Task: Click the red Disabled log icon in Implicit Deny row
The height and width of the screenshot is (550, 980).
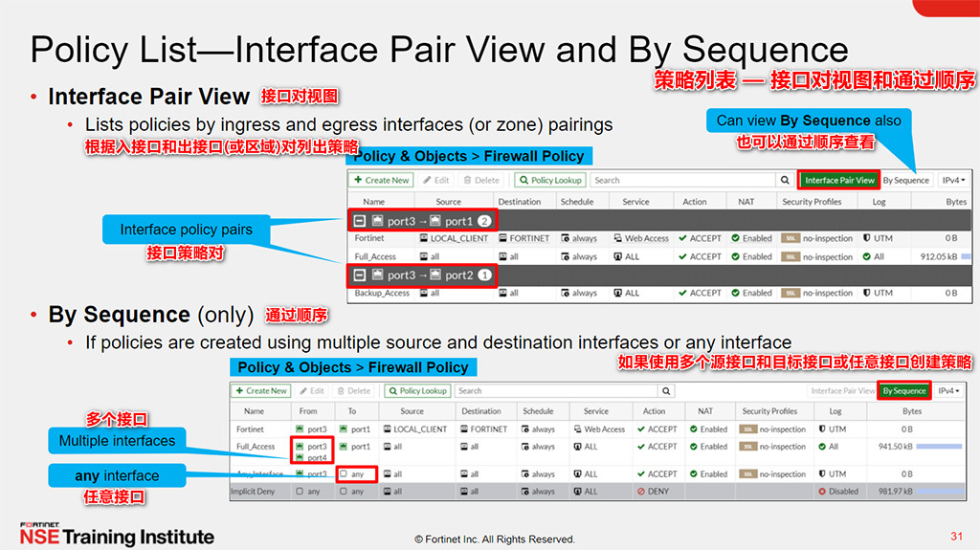Action: click(x=822, y=492)
